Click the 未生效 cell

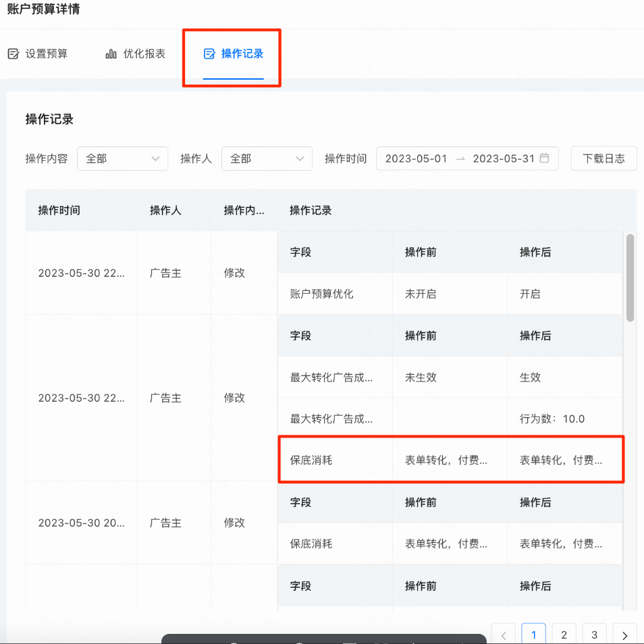click(x=450, y=377)
